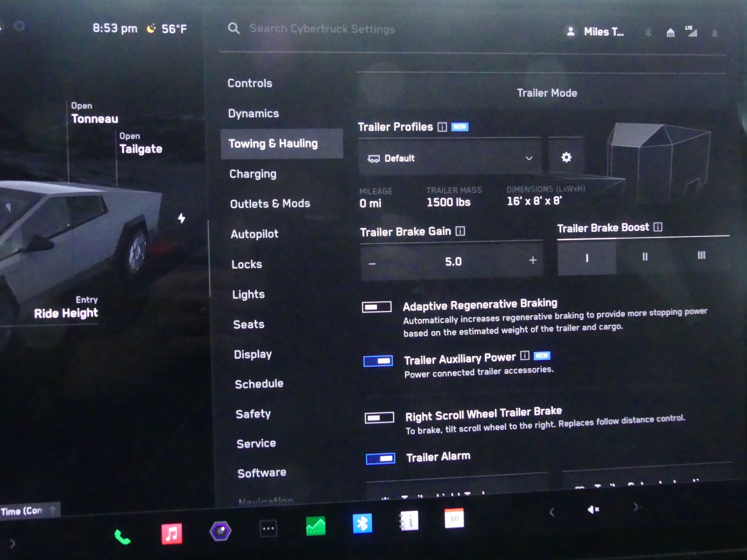
Task: Open the camera app in the dock
Action: [220, 531]
